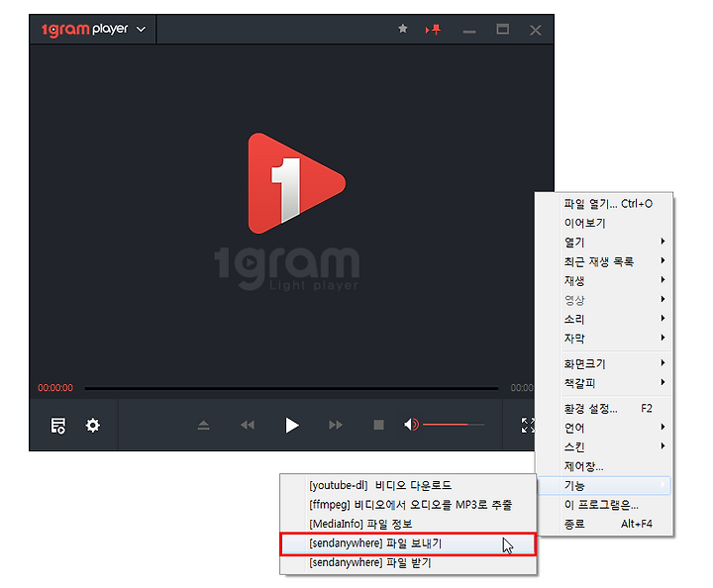Click the 00:00:00 elapsed time display

(55, 388)
